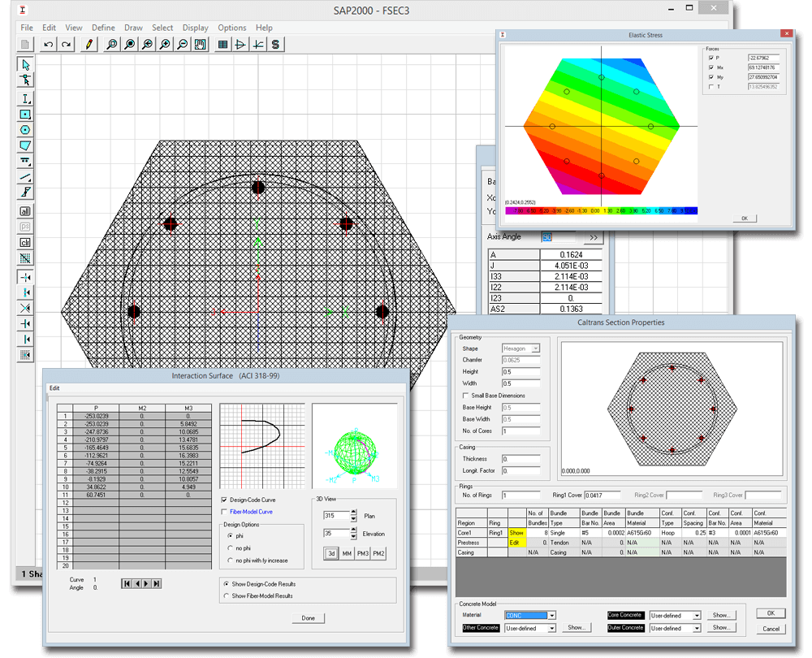Open the File menu
Screen dimensions: 812x658
point(27,28)
